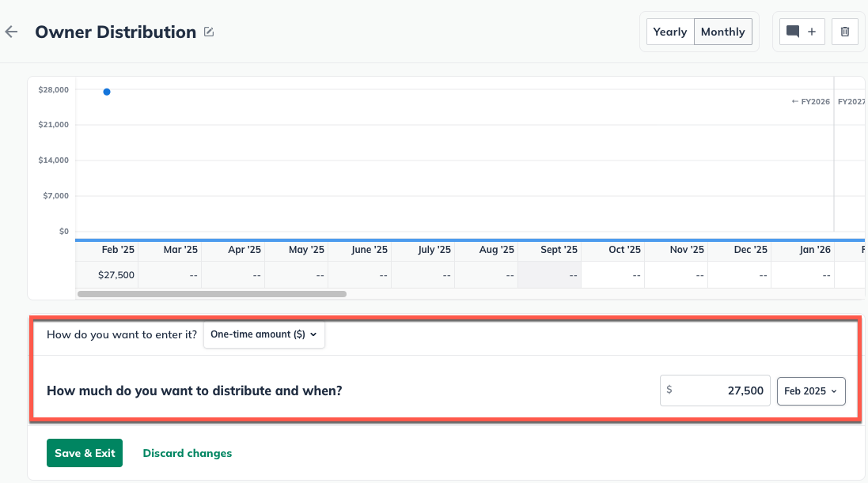Click the distribution amount input field

click(x=715, y=391)
